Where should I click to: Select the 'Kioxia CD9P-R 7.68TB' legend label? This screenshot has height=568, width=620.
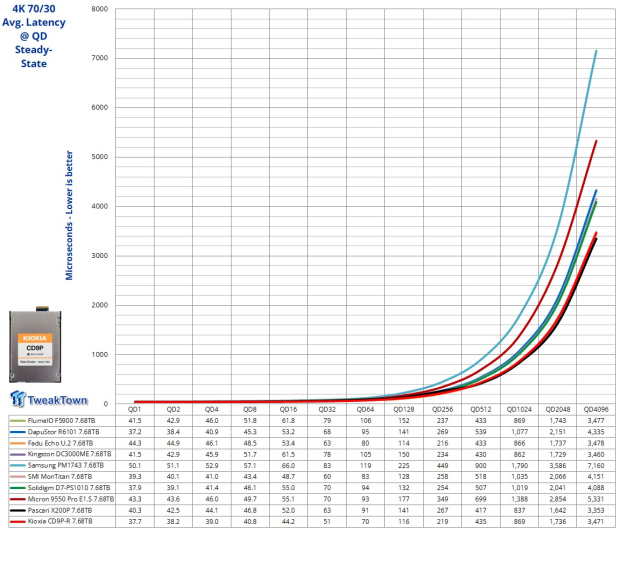(x=60, y=522)
